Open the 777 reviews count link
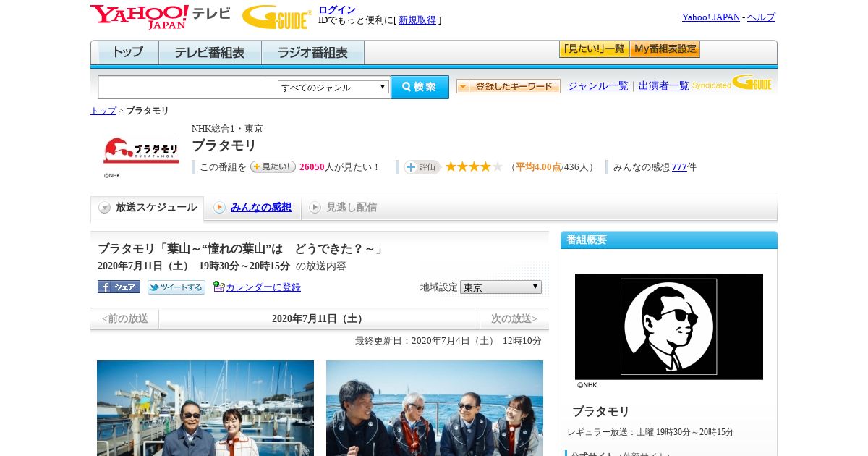Viewport: 868px width, 456px height. pyautogui.click(x=679, y=167)
